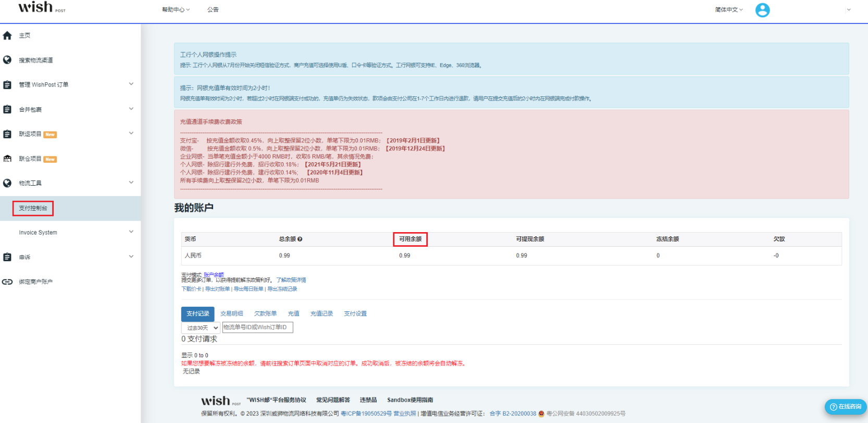Click the 下载价卡 link
This screenshot has height=423, width=868.
coord(191,289)
